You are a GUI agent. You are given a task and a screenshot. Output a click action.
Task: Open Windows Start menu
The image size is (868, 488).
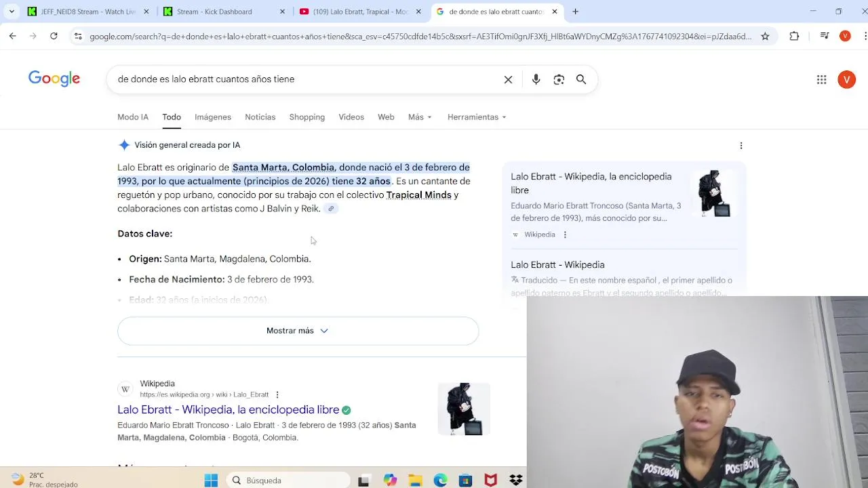click(x=211, y=480)
